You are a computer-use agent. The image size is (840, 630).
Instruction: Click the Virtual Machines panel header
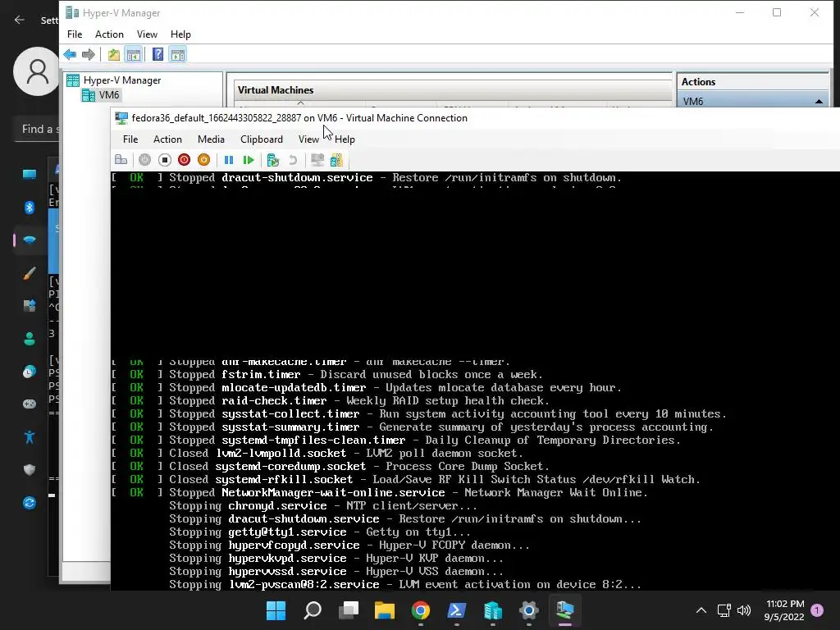tap(276, 90)
